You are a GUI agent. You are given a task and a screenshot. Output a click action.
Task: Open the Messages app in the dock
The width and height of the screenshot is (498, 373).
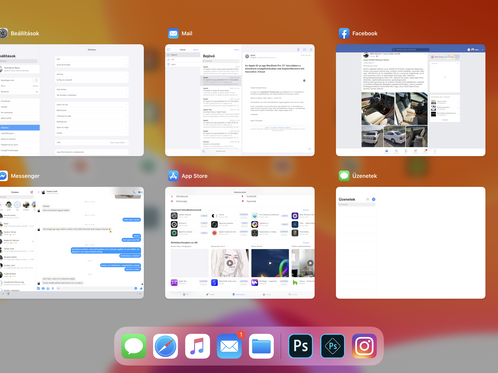coord(134,346)
